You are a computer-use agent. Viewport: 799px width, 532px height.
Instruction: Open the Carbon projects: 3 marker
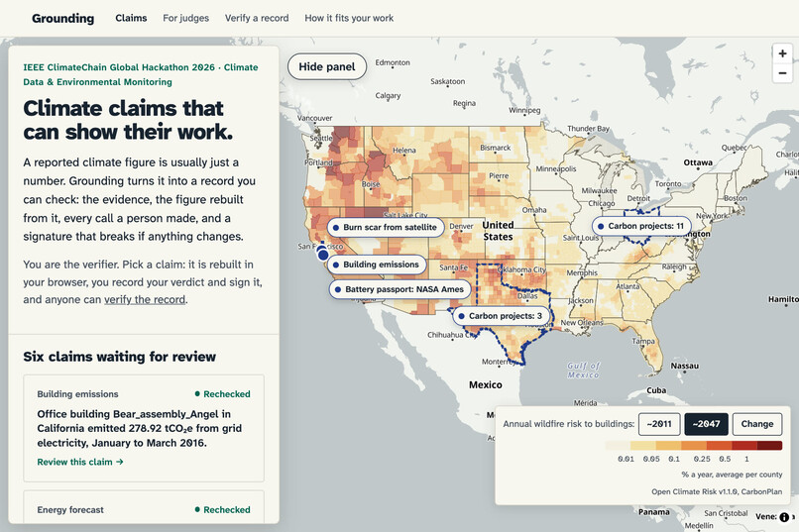pos(501,316)
